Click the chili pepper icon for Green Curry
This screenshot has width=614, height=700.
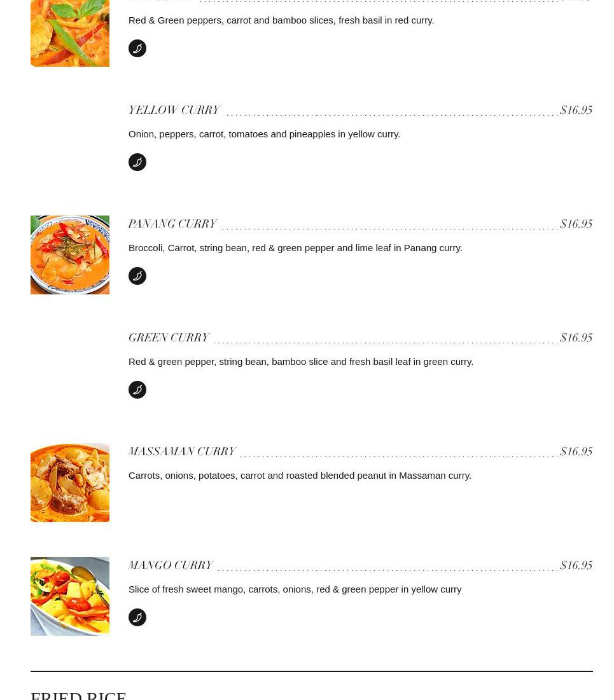coord(137,390)
